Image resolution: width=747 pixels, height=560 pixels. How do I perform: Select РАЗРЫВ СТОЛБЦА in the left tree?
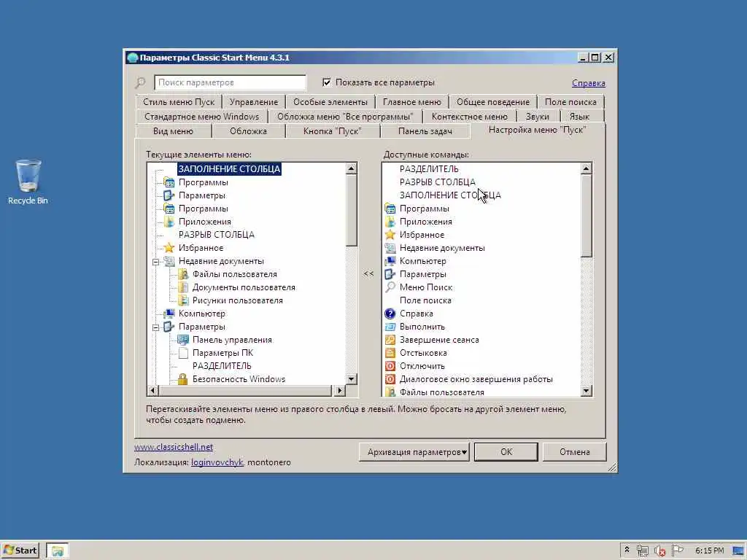tap(216, 235)
